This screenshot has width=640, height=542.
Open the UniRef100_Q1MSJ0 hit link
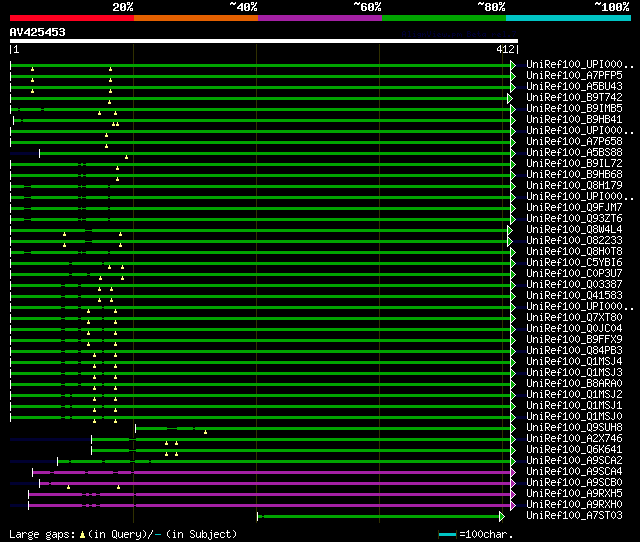[574, 417]
